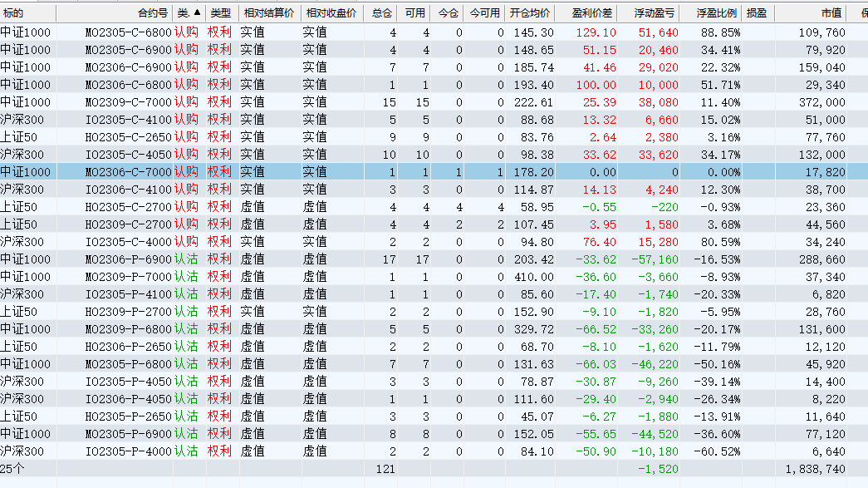Click the 类 column sort arrow header

[189, 12]
